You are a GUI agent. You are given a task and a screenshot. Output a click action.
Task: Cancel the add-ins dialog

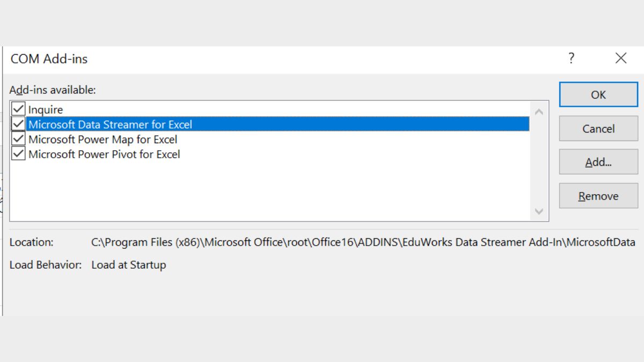click(x=598, y=129)
